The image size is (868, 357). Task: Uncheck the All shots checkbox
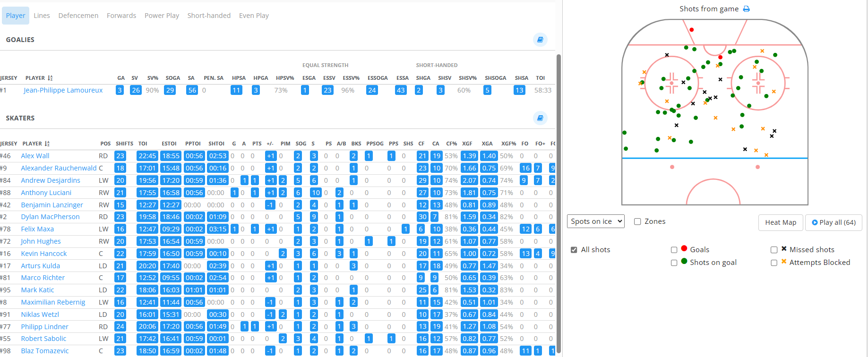[x=574, y=250]
